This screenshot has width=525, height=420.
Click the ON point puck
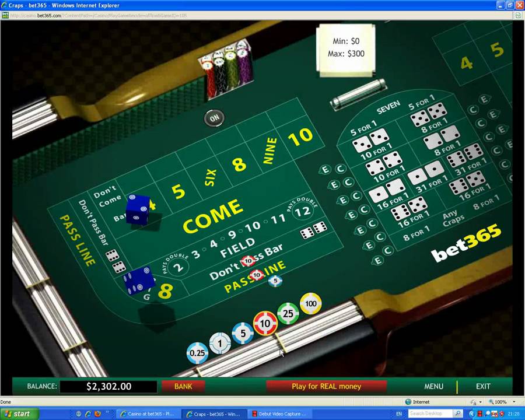tap(214, 118)
